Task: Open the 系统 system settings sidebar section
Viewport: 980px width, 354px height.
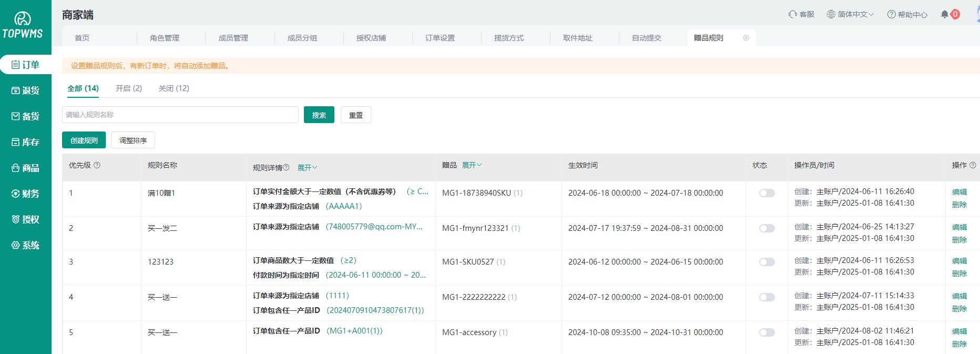Action: tap(25, 245)
